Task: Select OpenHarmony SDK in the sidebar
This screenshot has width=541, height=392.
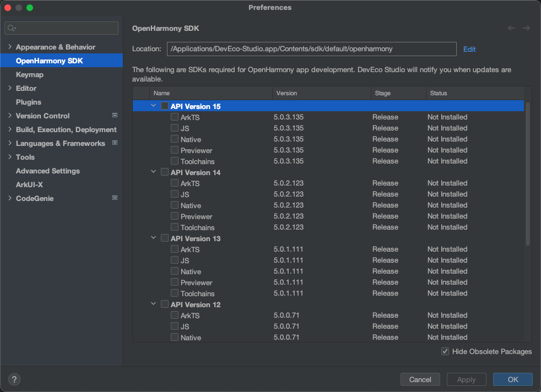Action: 61,61
